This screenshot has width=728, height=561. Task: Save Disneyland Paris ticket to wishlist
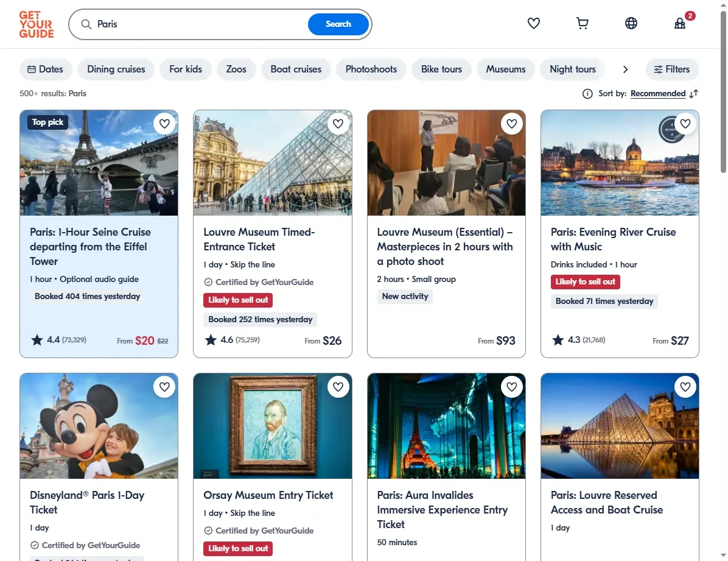(164, 387)
